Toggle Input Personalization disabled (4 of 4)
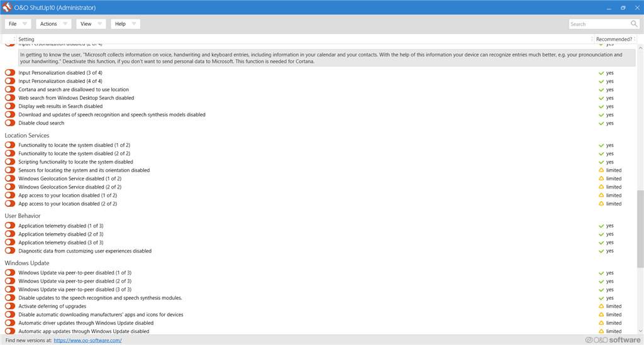644x345 pixels. [x=10, y=81]
